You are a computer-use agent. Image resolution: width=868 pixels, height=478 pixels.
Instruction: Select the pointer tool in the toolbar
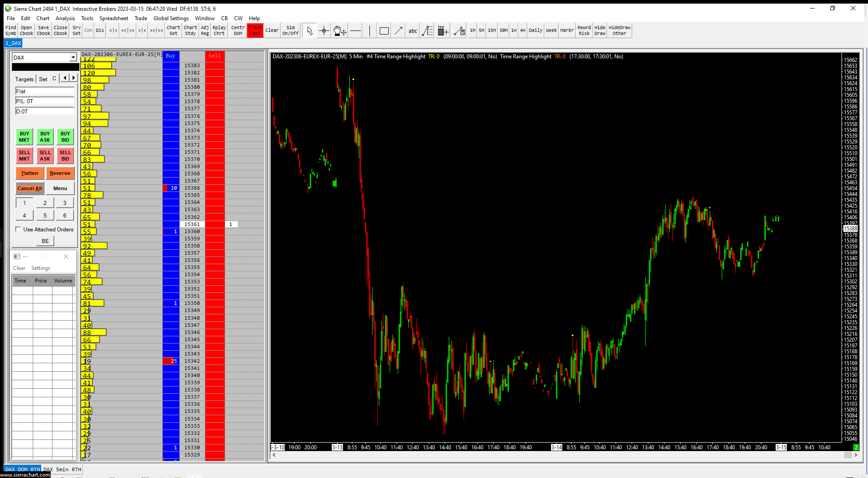point(309,30)
